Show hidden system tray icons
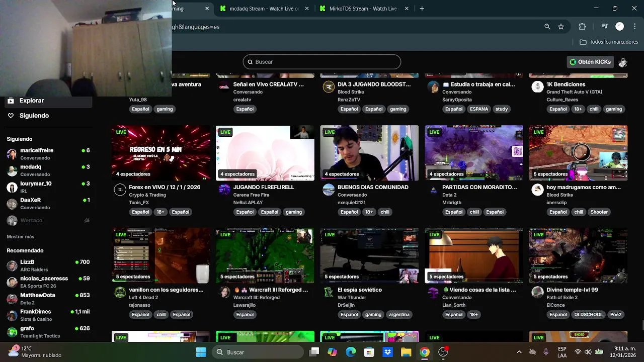Viewport: 644px width, 362px height. pos(519,352)
